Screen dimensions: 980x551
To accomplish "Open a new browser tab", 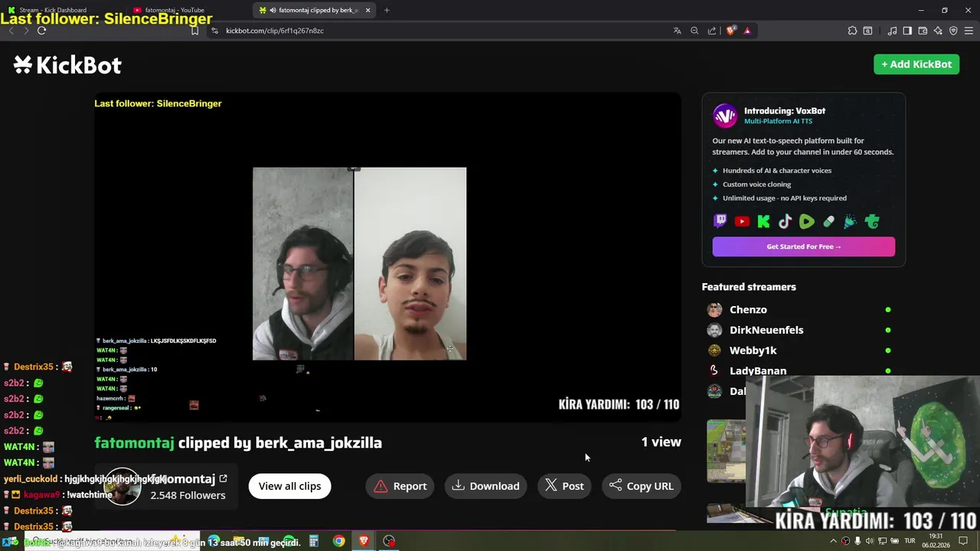I will click(387, 10).
